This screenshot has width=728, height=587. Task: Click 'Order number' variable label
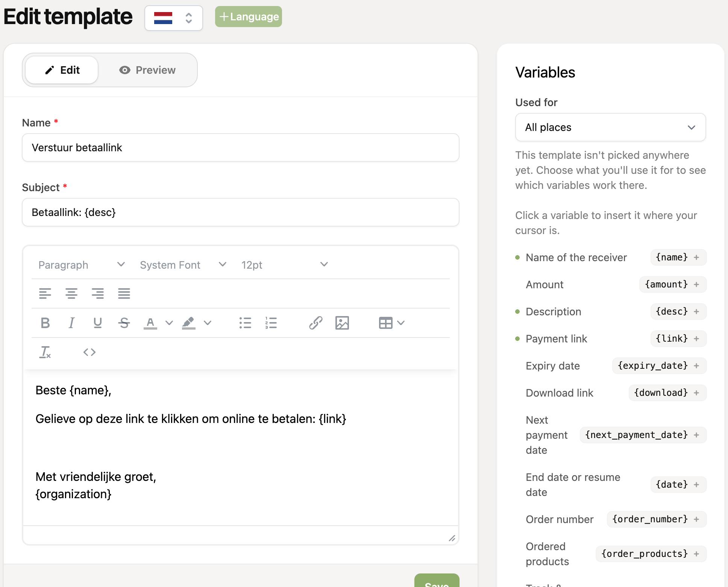[560, 519]
